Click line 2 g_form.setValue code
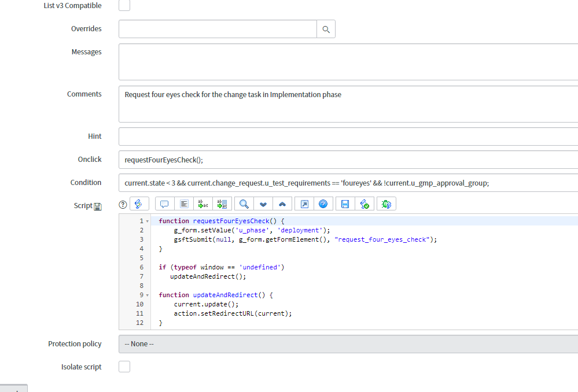 pos(252,230)
